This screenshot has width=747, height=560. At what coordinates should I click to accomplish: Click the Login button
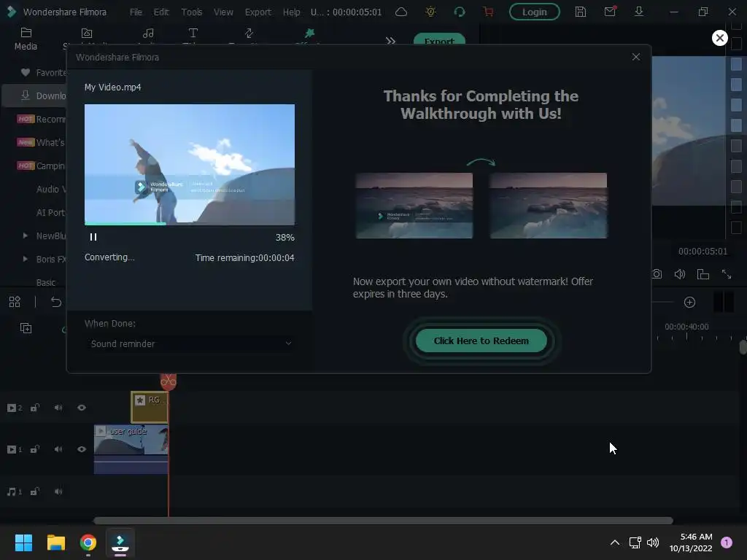[535, 12]
